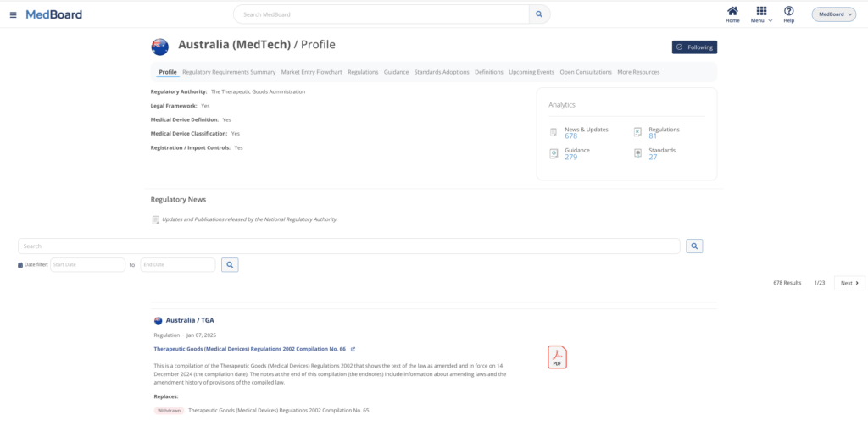The width and height of the screenshot is (868, 426).
Task: Open the Market Entry Flowchart tab
Action: click(x=312, y=72)
